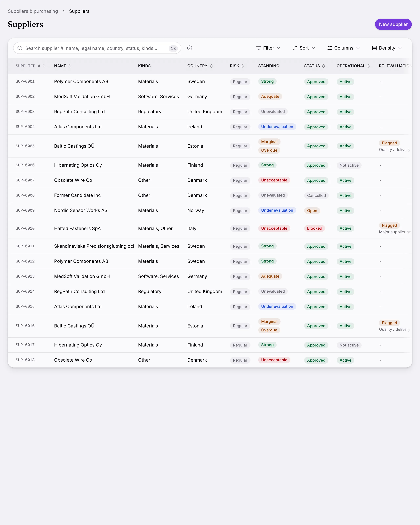Focus the supplier search field
Viewport: 420px width, 525px height.
(x=97, y=48)
